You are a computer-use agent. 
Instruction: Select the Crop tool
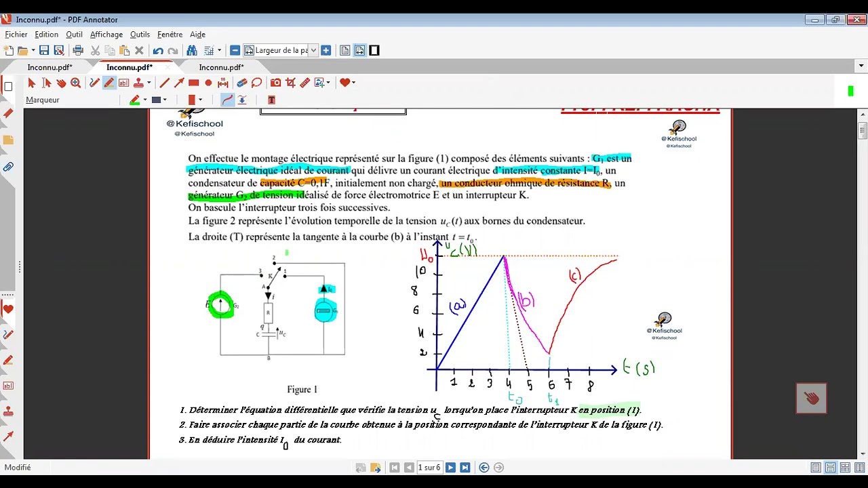[290, 83]
